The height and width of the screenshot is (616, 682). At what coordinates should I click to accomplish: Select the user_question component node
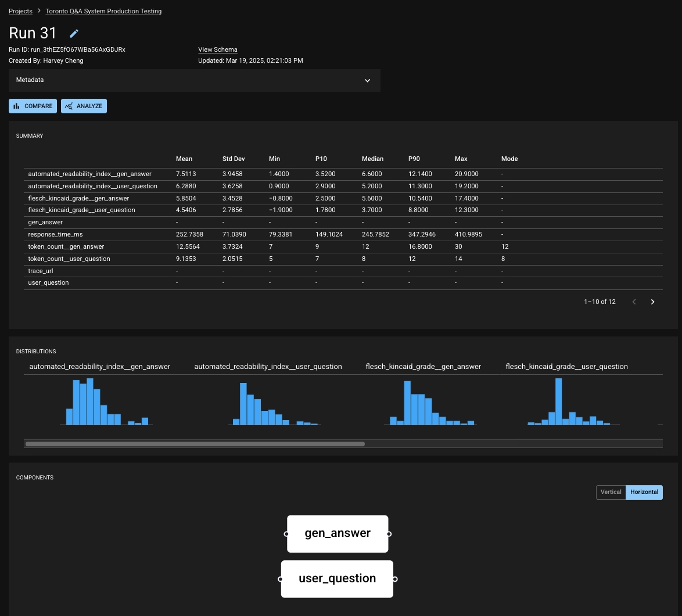[337, 579]
